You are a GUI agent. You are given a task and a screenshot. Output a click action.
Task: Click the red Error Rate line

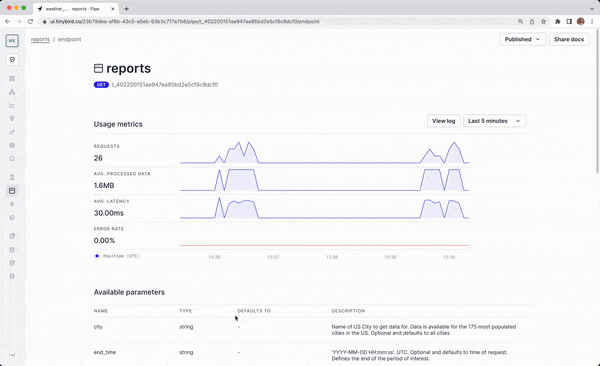tap(324, 245)
